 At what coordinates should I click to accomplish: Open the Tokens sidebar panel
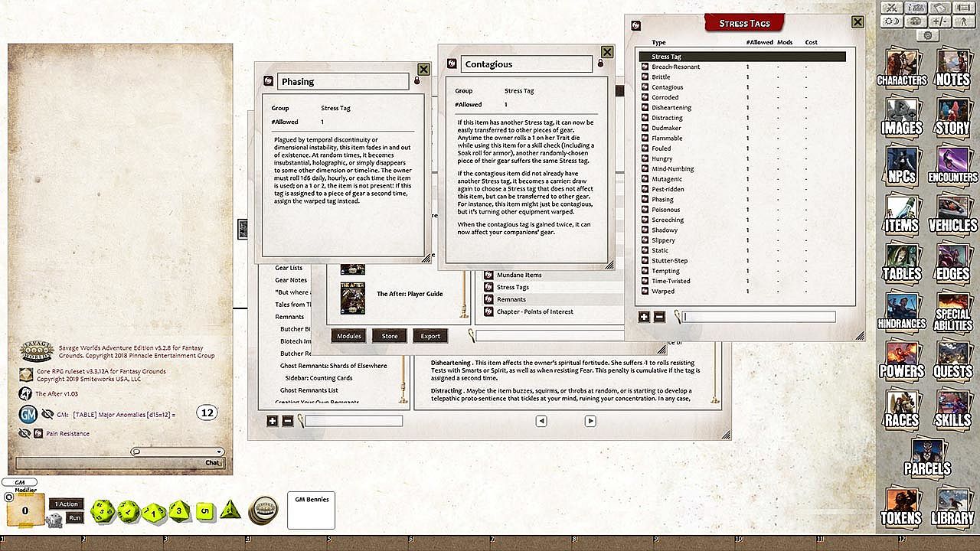point(902,505)
